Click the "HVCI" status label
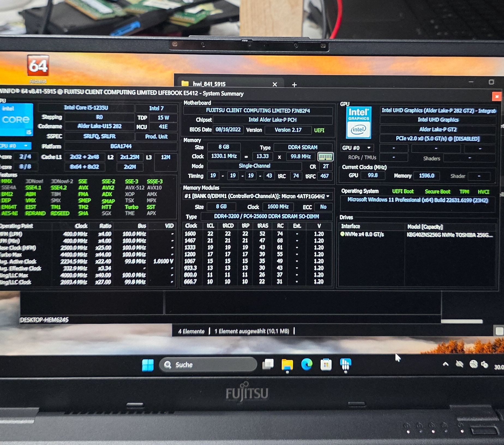Image resolution: width=504 pixels, height=445 pixels. [x=484, y=192]
